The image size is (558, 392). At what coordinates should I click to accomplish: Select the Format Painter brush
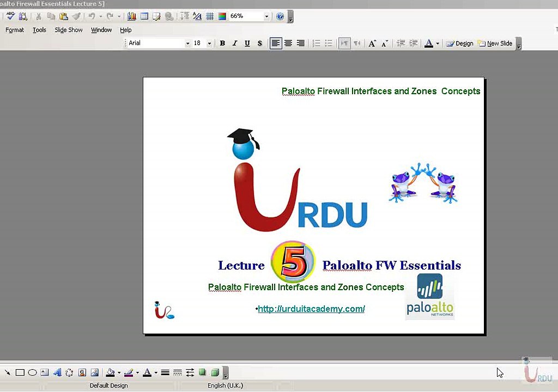pyautogui.click(x=76, y=16)
